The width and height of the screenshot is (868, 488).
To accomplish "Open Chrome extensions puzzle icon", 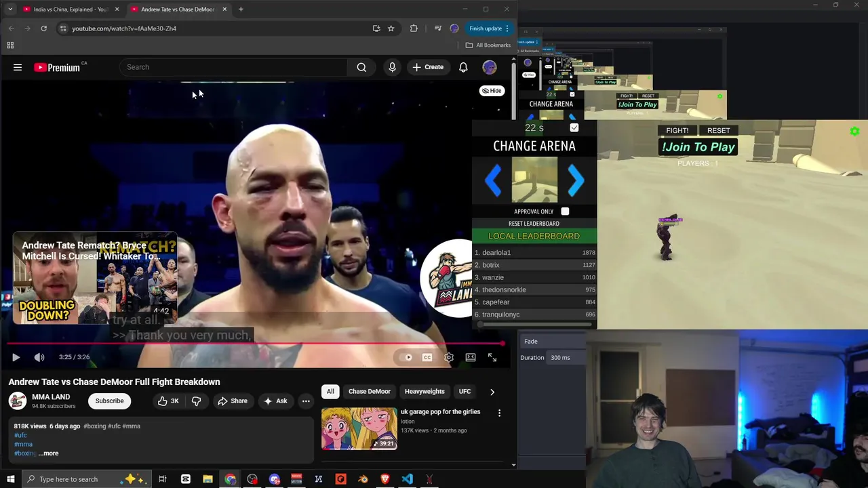I will coord(414,28).
